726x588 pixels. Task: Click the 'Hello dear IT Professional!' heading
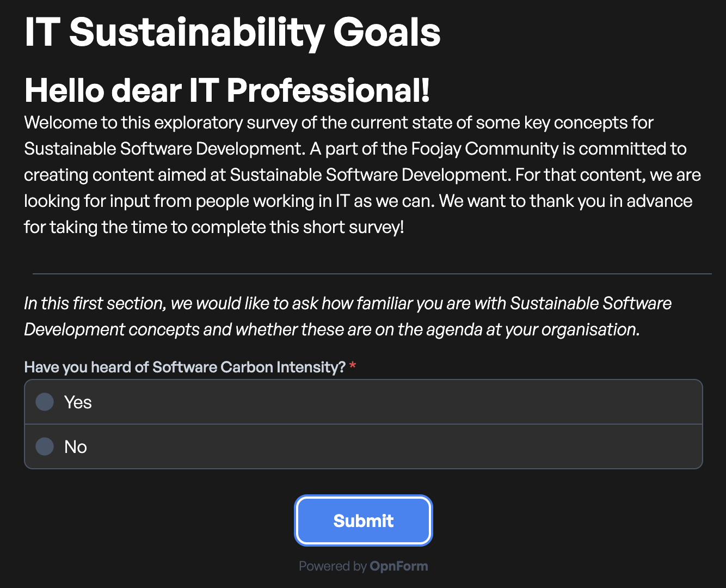pos(227,90)
